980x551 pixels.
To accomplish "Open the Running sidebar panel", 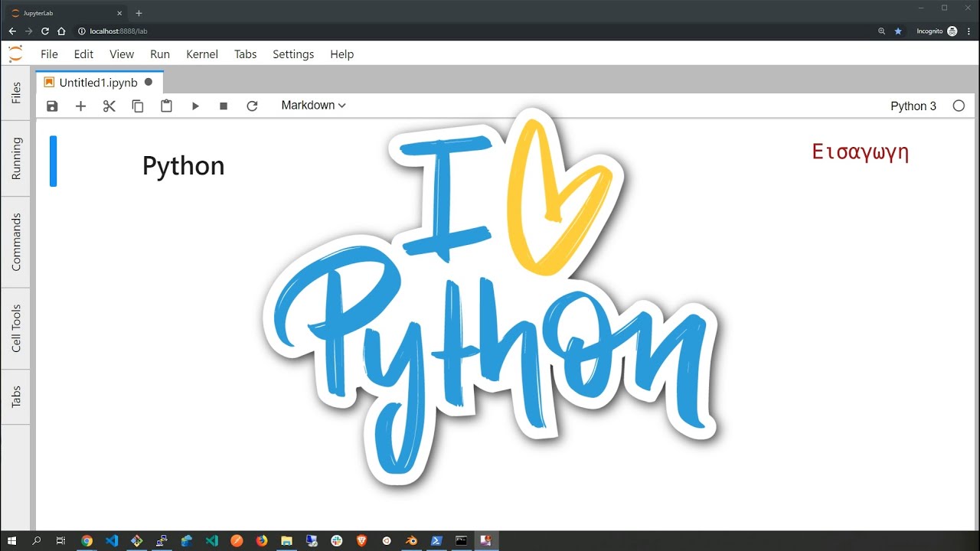I will click(16, 158).
